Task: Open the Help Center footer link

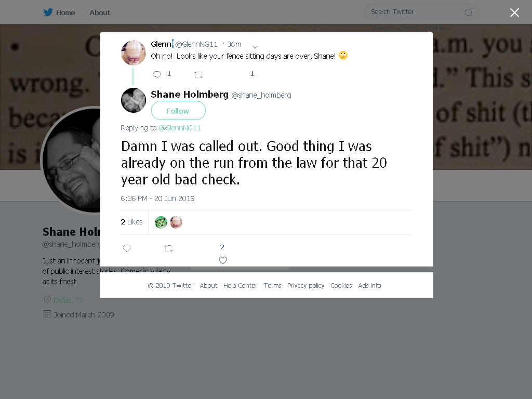Action: pyautogui.click(x=240, y=286)
